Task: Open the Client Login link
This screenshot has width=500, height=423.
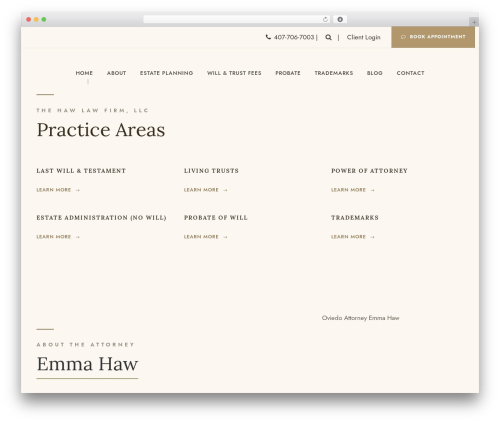Action: point(363,37)
